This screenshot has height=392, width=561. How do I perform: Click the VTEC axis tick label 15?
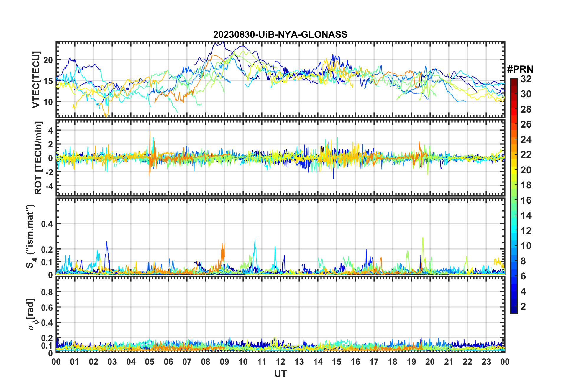[x=48, y=81]
